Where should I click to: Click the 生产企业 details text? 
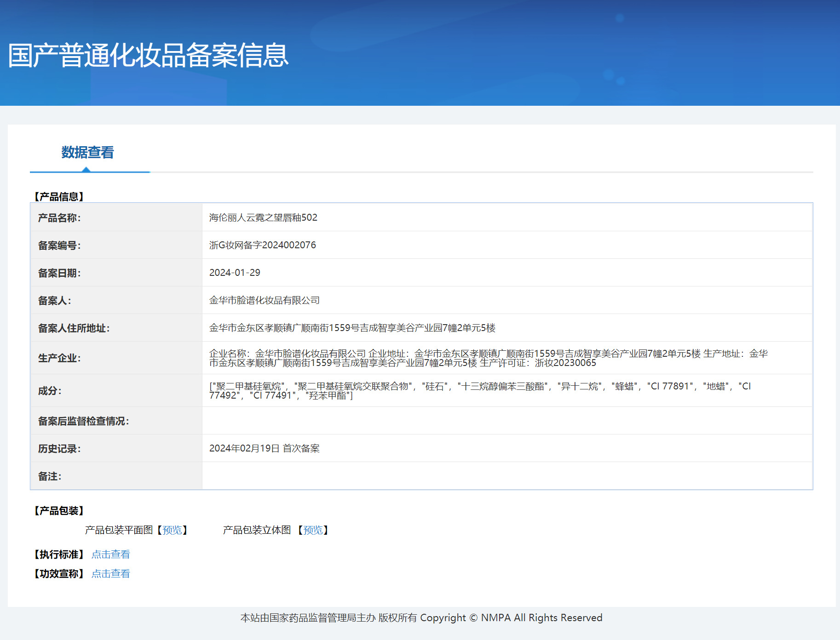click(x=489, y=358)
